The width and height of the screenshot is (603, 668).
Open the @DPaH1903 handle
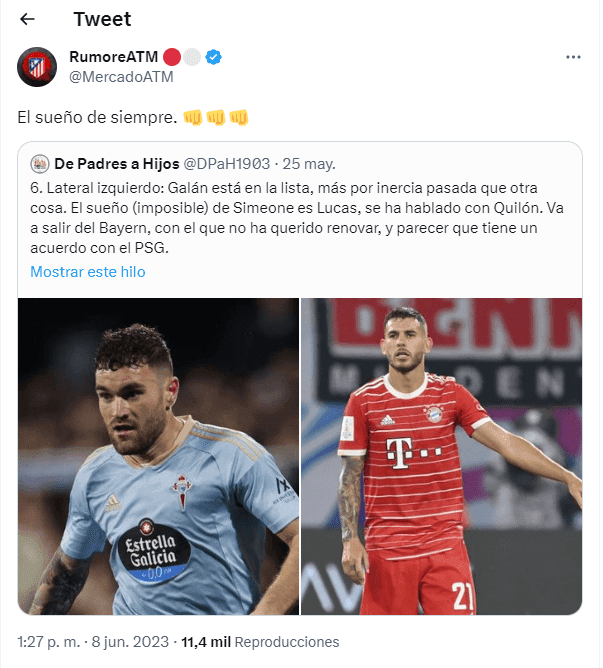point(227,164)
